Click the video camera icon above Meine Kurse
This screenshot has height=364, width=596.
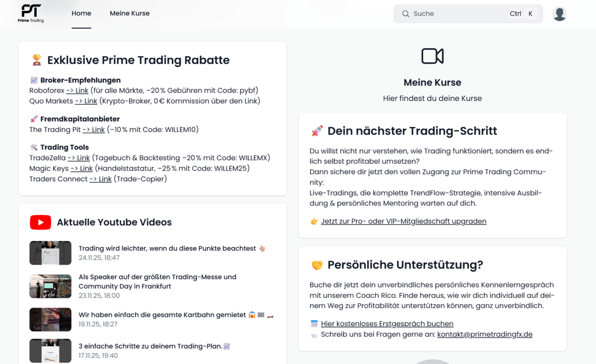(432, 57)
